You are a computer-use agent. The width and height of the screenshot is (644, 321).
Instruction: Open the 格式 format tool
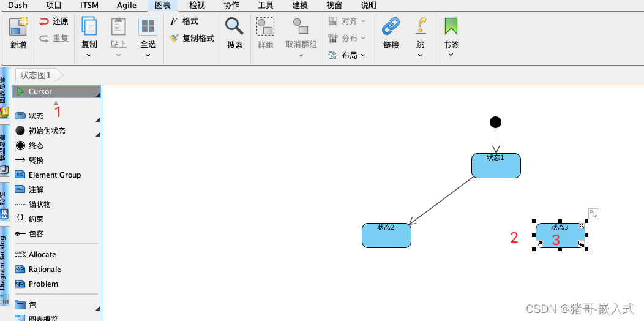click(184, 21)
